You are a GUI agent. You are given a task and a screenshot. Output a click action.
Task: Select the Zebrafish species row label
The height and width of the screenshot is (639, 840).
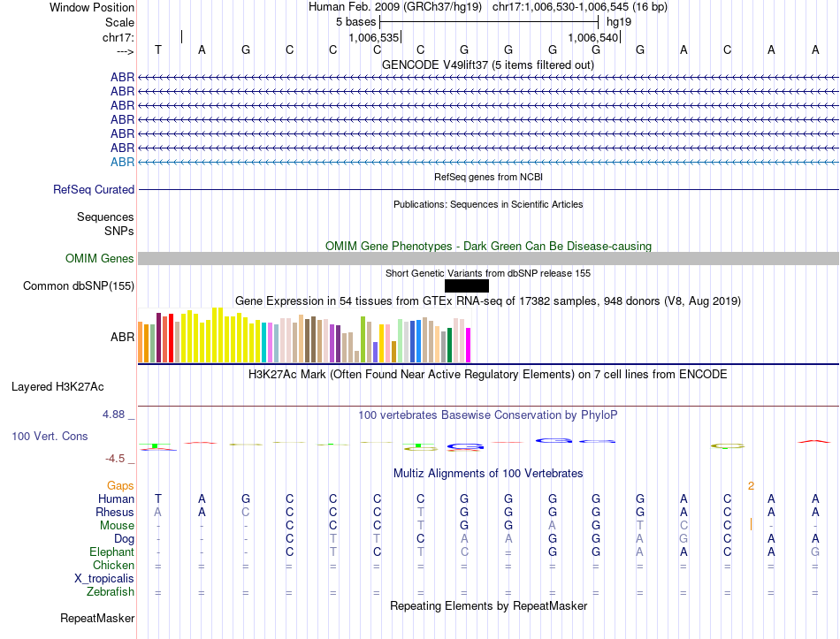point(111,592)
